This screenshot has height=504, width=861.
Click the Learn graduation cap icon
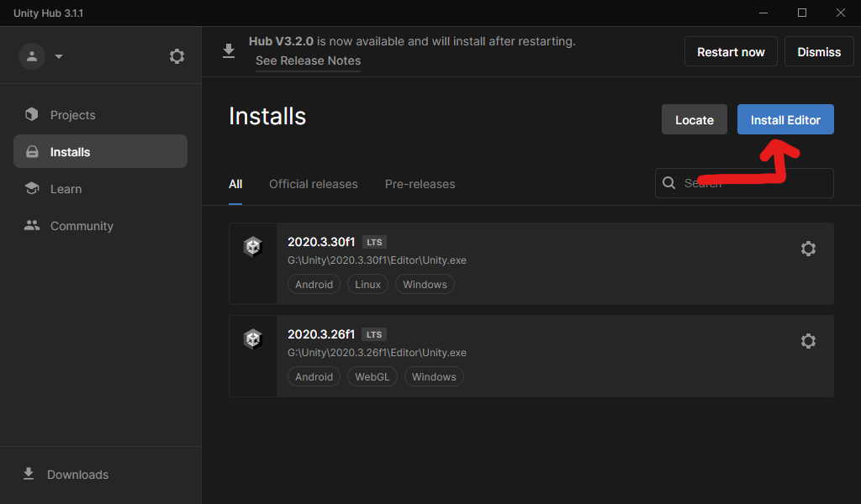32,188
